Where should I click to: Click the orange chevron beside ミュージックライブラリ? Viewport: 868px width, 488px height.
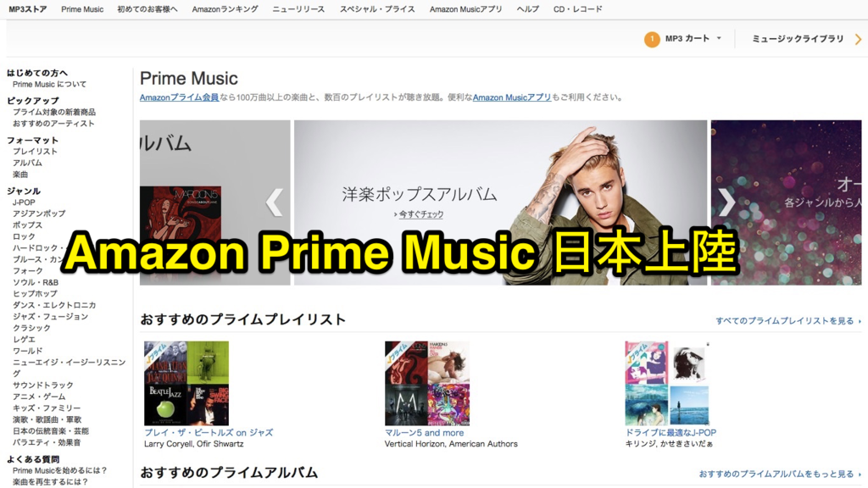pos(858,39)
